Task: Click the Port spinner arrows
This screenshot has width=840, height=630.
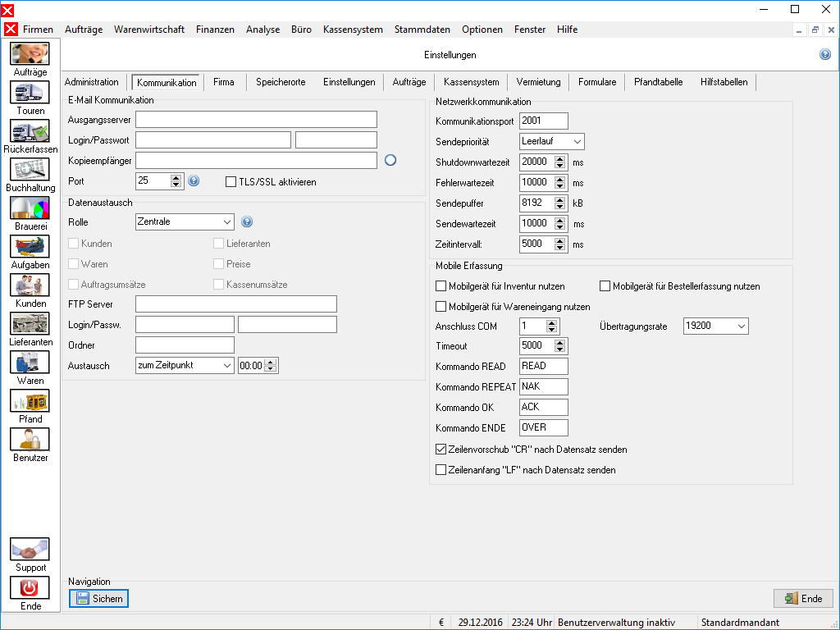Action: click(x=176, y=181)
